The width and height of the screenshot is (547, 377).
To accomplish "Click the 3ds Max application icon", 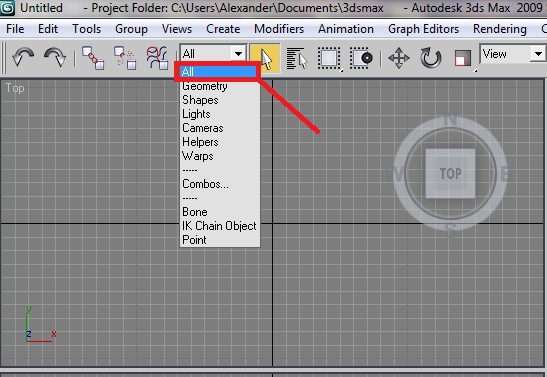I will [7, 7].
